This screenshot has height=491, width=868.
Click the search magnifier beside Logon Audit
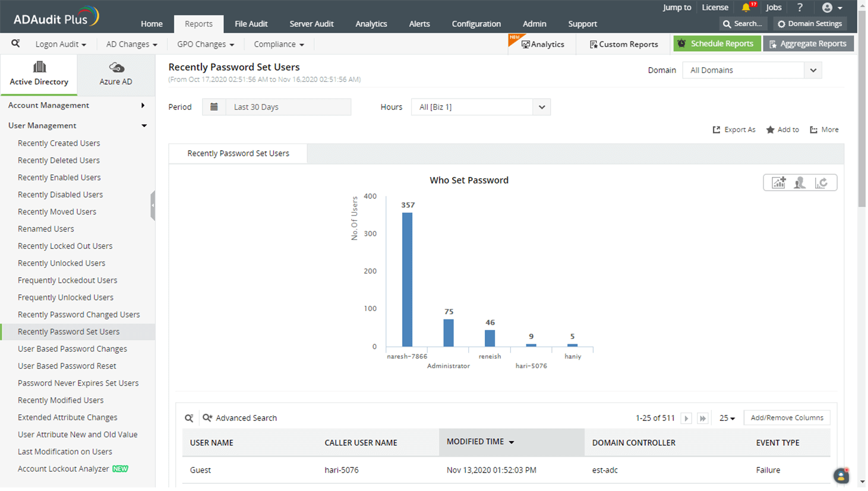coord(15,43)
